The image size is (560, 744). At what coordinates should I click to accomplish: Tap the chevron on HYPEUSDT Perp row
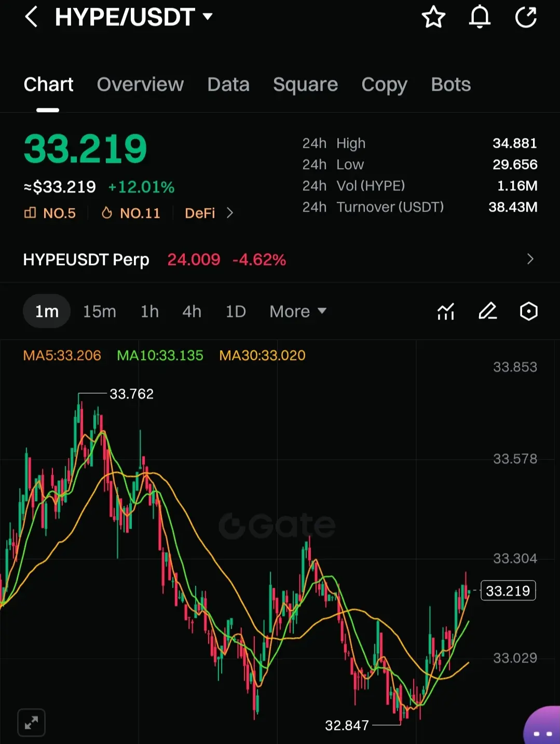point(530,259)
